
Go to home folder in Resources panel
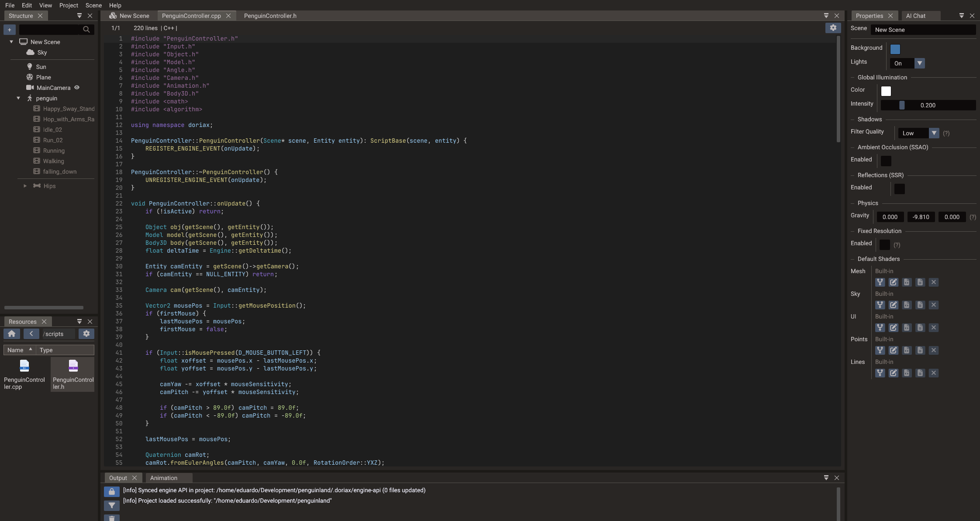[11, 334]
